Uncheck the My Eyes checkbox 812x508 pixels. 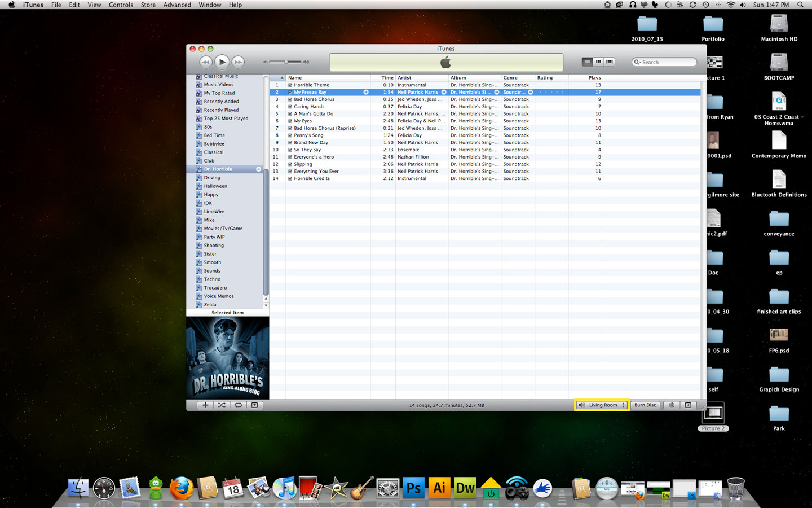click(x=290, y=121)
